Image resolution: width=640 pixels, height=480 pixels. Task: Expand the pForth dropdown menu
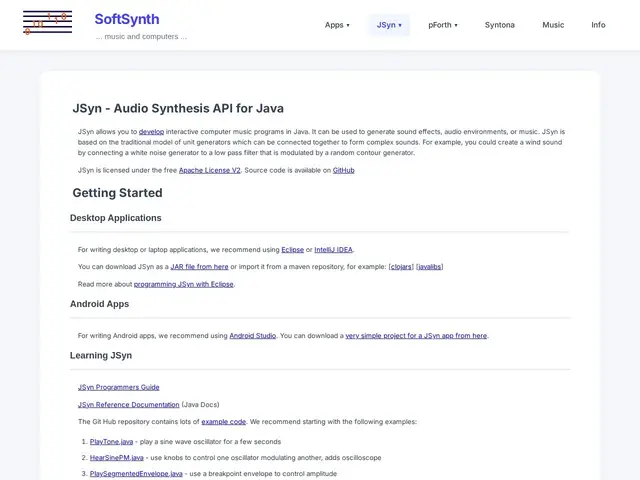443,25
